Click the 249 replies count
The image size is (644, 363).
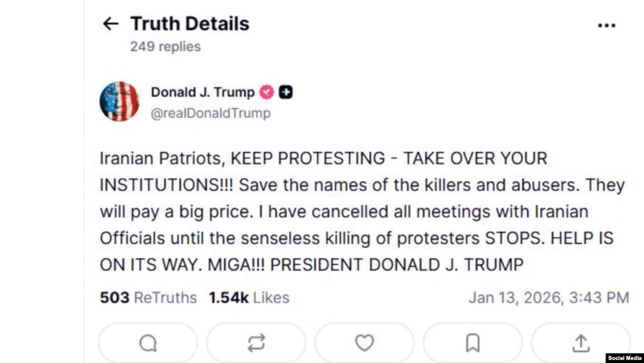point(165,47)
